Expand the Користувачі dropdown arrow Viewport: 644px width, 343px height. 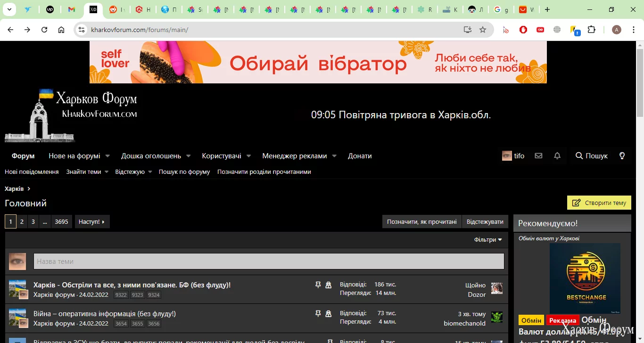(x=248, y=156)
